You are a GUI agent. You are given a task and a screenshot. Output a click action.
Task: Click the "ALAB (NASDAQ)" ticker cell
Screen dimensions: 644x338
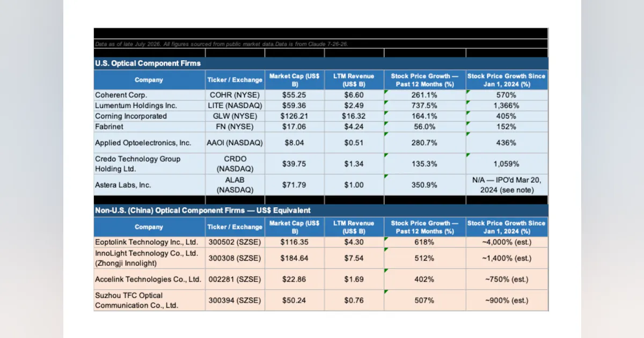235,185
